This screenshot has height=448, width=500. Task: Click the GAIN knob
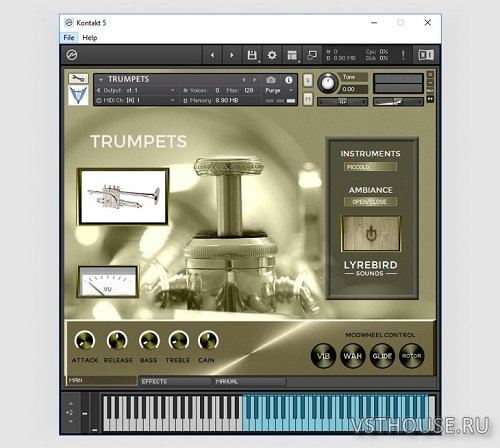tap(208, 341)
